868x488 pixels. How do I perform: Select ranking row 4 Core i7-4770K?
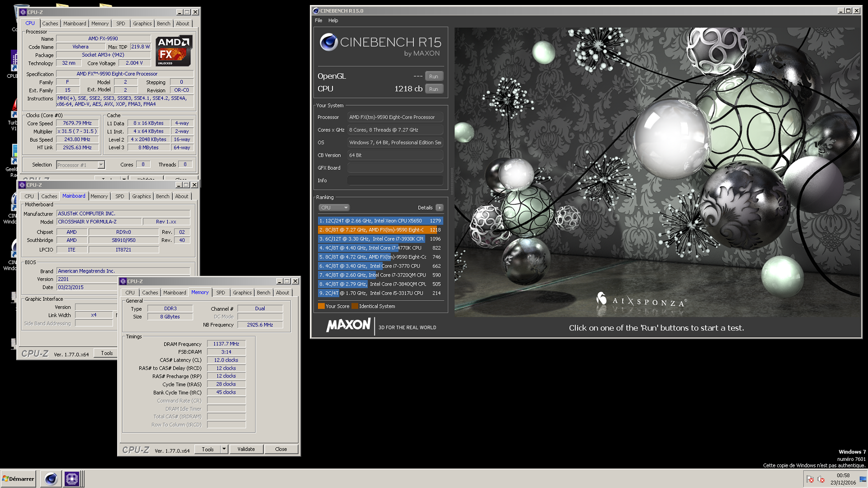pyautogui.click(x=380, y=248)
